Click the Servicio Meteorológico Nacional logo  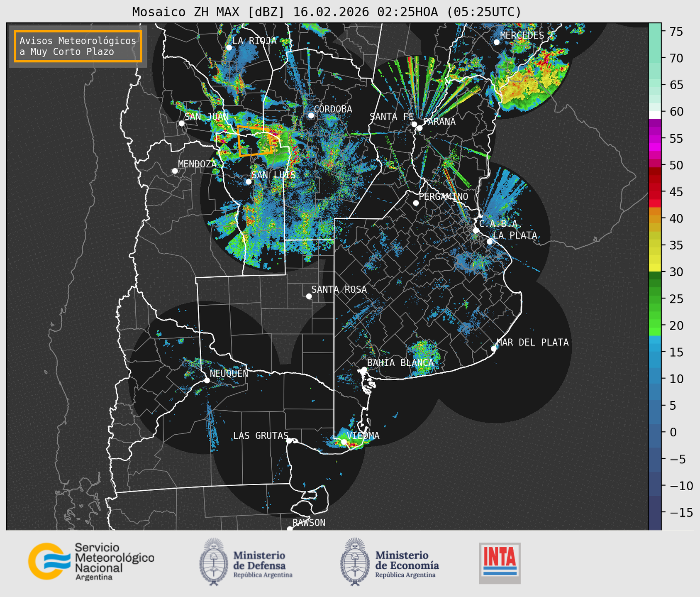[91, 561]
